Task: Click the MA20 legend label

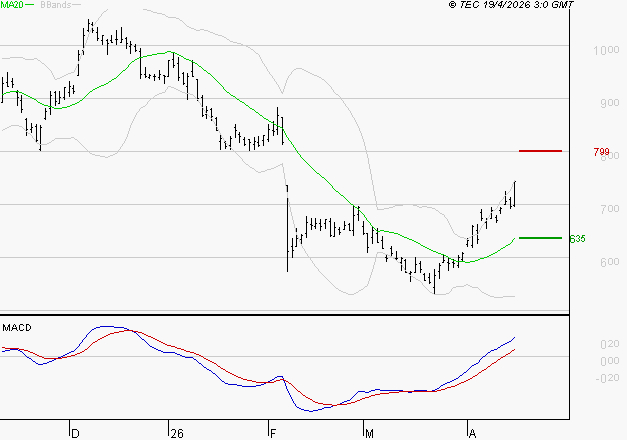Action: pos(12,4)
